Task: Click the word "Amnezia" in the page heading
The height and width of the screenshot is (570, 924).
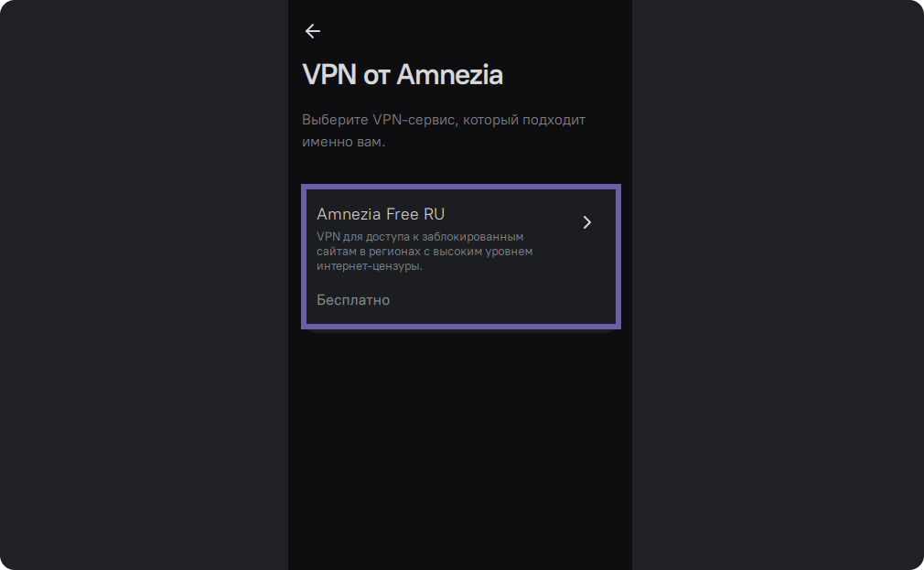Action: point(449,75)
